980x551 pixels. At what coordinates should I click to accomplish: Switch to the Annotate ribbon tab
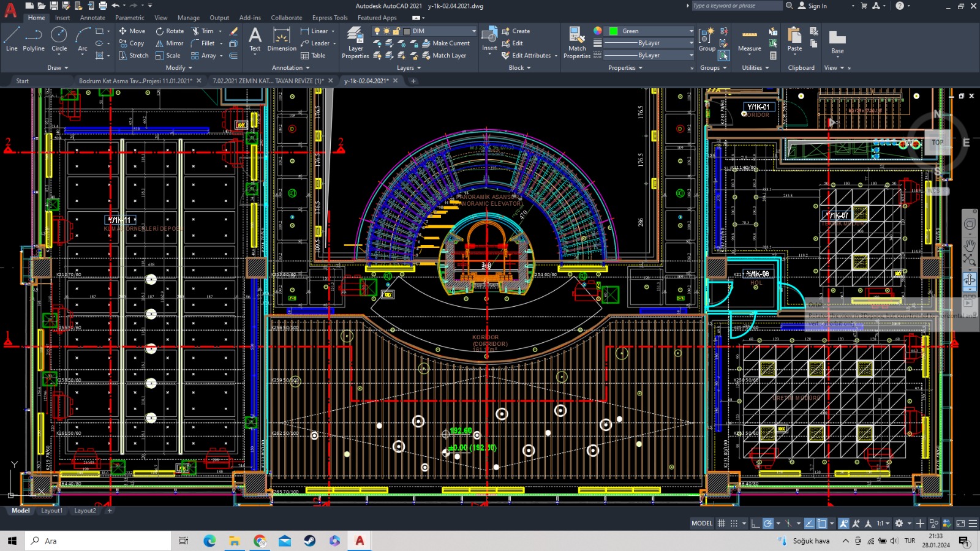pyautogui.click(x=92, y=18)
